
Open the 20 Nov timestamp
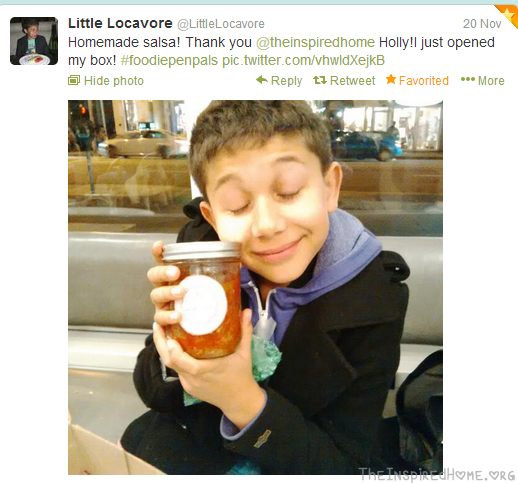(482, 24)
